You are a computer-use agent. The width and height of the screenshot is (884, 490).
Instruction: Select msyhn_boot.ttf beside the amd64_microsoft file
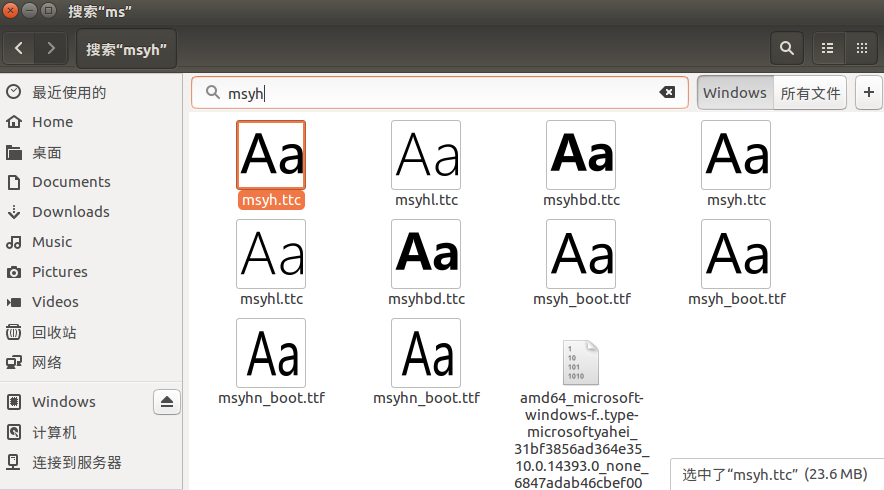[426, 363]
